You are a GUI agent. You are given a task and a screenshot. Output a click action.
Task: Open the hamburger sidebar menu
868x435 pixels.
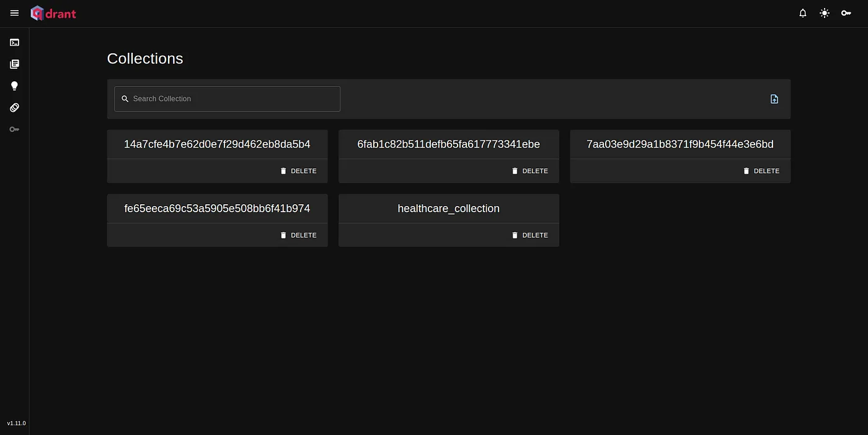pos(15,13)
